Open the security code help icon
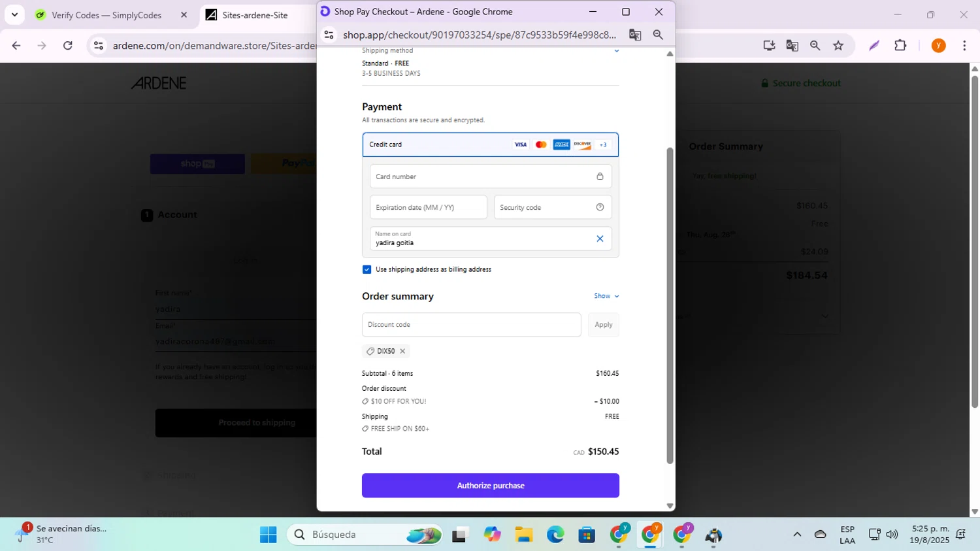The image size is (980, 551). point(600,207)
